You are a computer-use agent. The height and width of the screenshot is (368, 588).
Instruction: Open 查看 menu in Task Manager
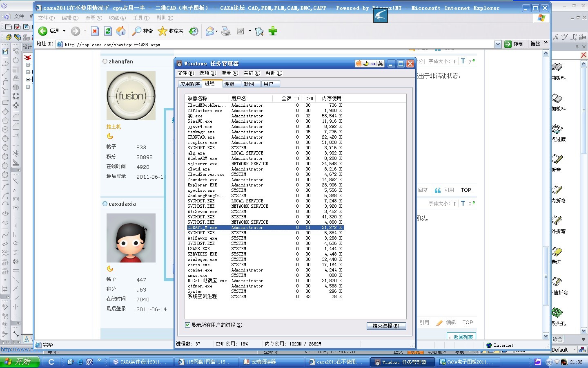pyautogui.click(x=229, y=73)
